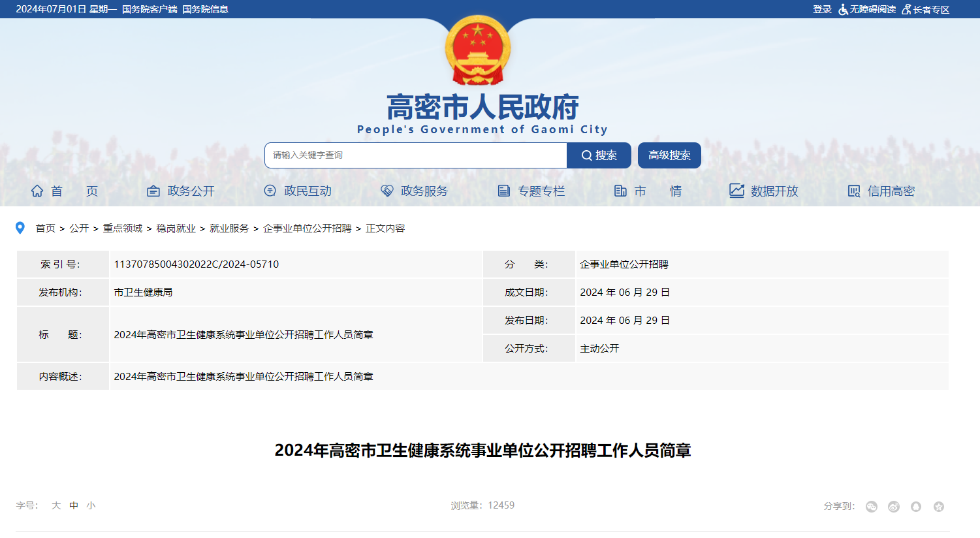The height and width of the screenshot is (538, 980).
Task: Set font size to 小
Action: pos(91,505)
